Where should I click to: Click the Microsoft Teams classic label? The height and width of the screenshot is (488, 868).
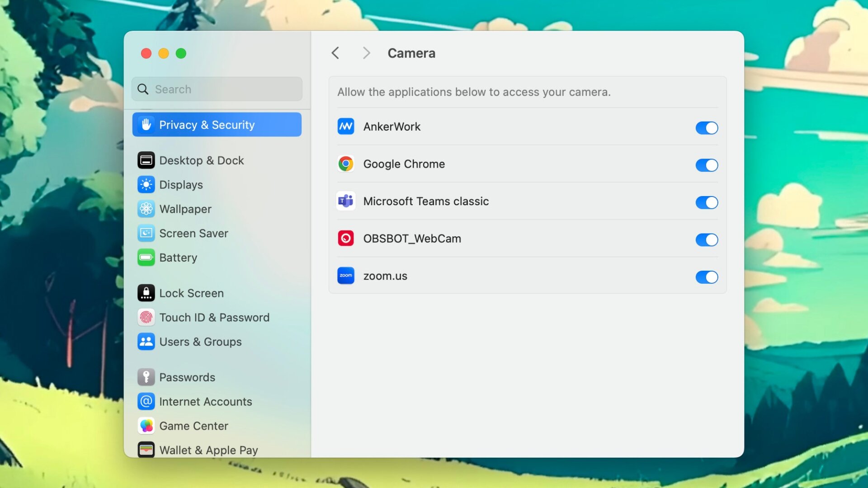coord(426,201)
